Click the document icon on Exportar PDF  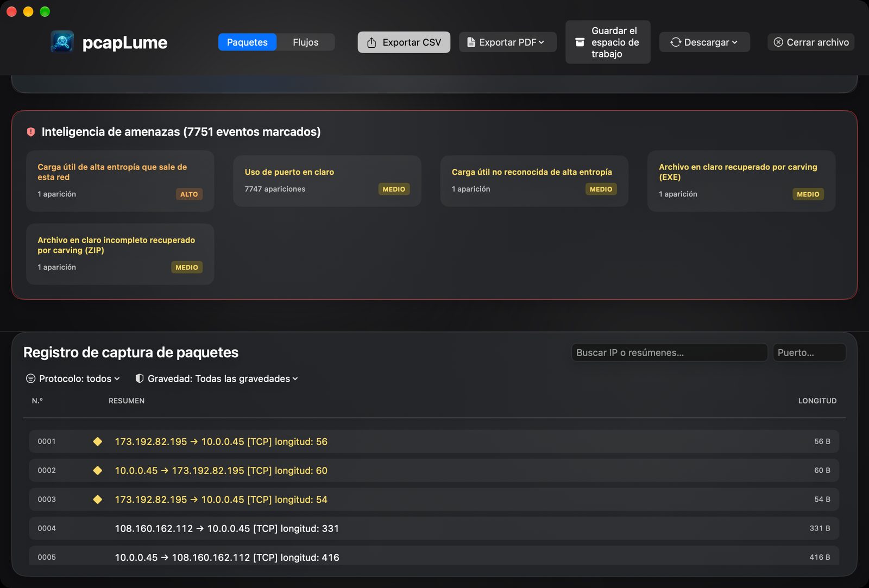(x=471, y=42)
